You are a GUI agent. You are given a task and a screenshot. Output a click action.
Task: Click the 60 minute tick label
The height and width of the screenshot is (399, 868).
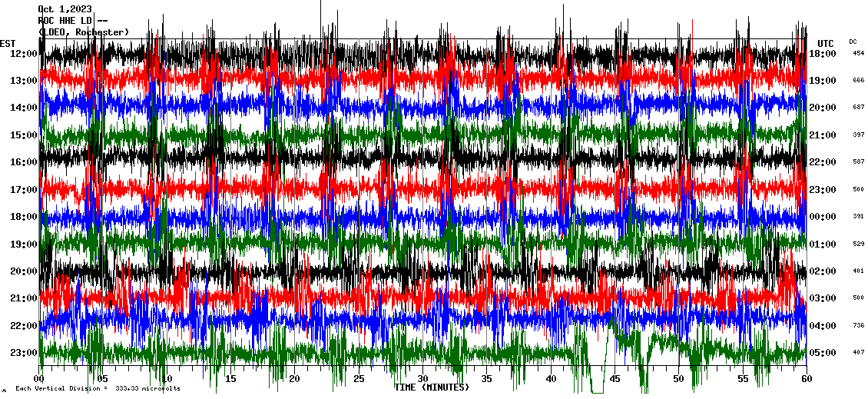(806, 379)
